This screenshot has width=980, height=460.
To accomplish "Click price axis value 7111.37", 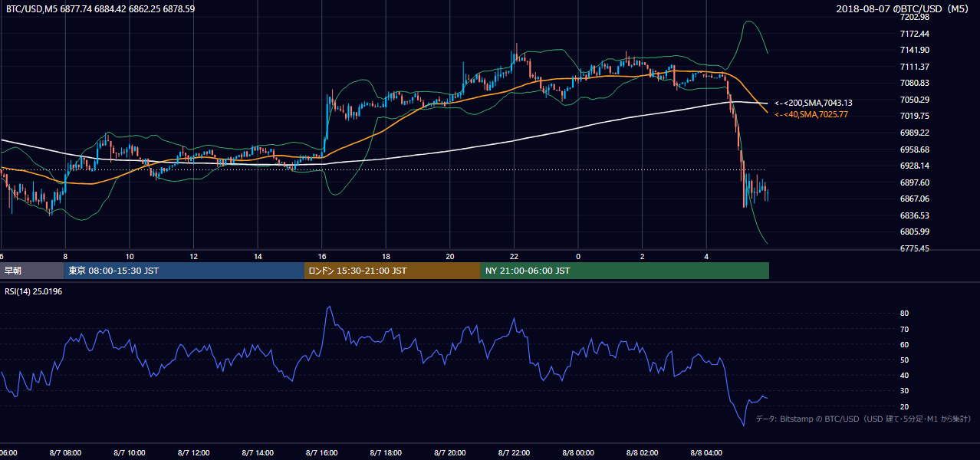I will click(914, 67).
